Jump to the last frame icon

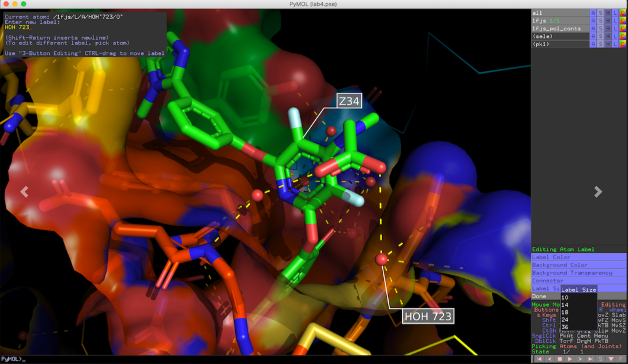tap(590, 359)
